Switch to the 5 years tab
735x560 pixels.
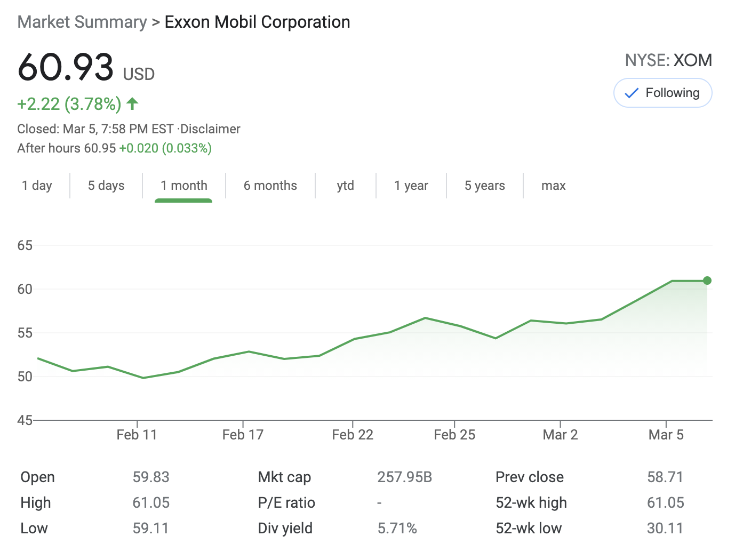(x=485, y=186)
